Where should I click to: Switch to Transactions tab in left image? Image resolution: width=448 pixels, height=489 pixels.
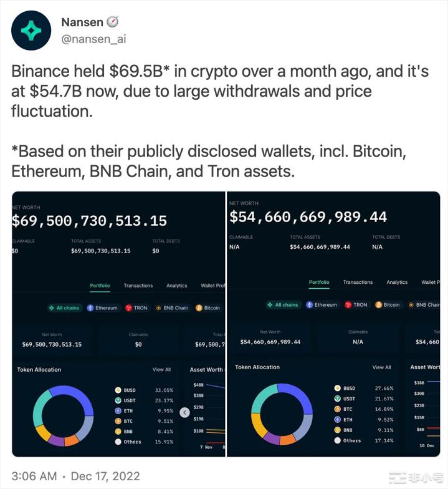138,286
